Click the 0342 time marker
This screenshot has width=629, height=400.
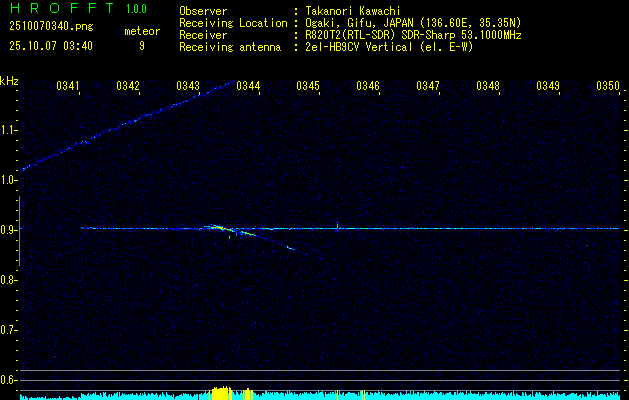[x=128, y=86]
